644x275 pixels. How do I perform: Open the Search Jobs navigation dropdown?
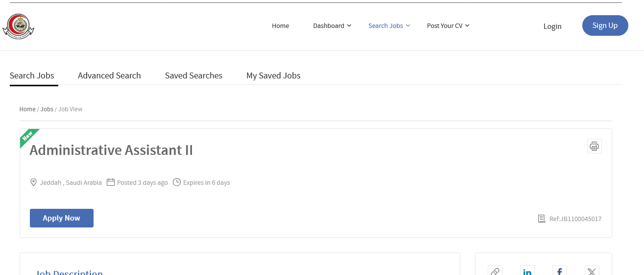(x=389, y=26)
